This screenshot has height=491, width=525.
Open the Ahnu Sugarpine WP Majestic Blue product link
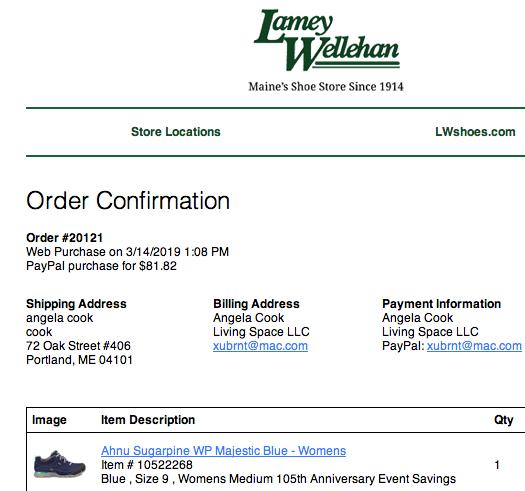tap(223, 450)
